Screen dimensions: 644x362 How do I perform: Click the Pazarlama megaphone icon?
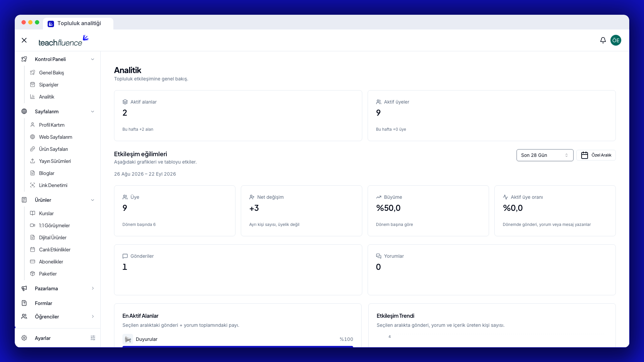24,289
